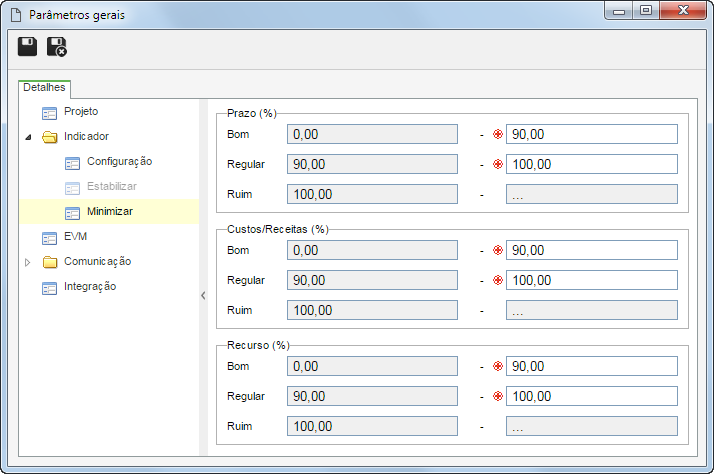Click the Minimizar form icon

[72, 213]
